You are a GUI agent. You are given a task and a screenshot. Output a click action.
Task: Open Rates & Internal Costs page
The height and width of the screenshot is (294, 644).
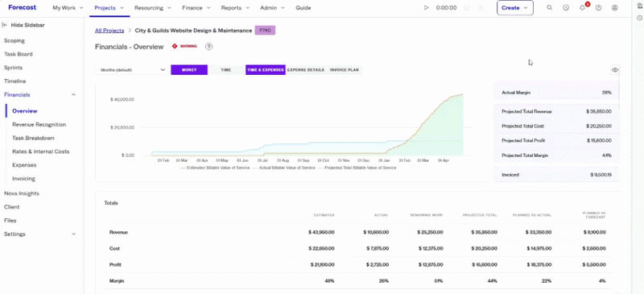tap(41, 151)
